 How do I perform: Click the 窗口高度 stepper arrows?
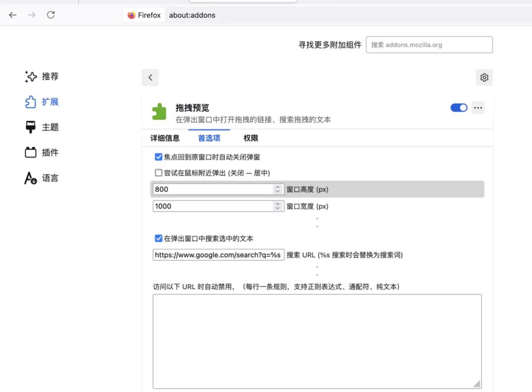click(277, 189)
